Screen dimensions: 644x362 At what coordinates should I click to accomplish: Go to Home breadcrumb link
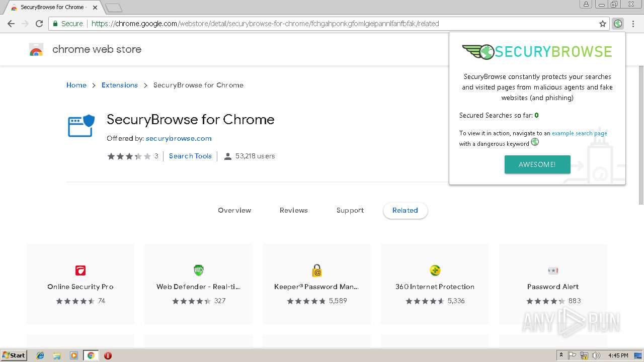(76, 85)
